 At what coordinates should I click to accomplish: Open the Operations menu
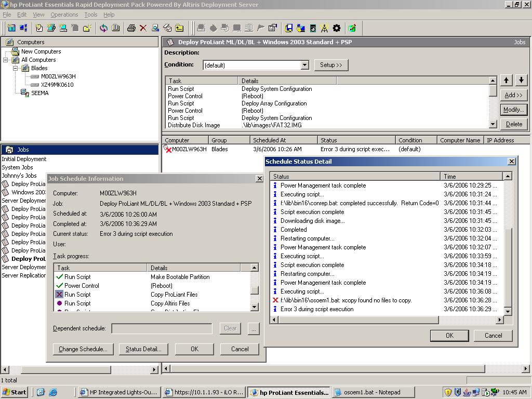[x=64, y=15]
